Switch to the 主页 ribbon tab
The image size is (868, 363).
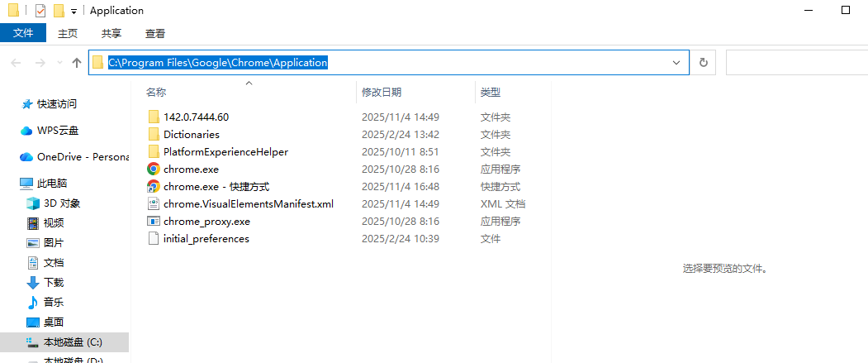coord(68,33)
